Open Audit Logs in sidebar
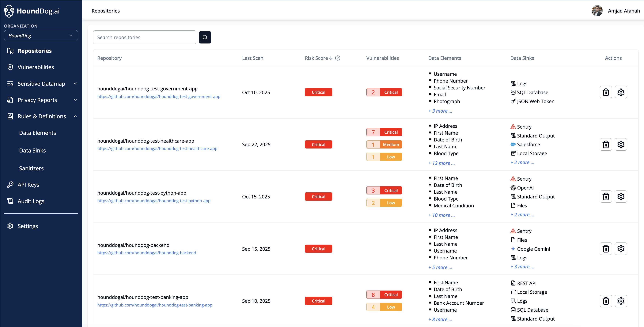The height and width of the screenshot is (327, 644). coord(31,201)
